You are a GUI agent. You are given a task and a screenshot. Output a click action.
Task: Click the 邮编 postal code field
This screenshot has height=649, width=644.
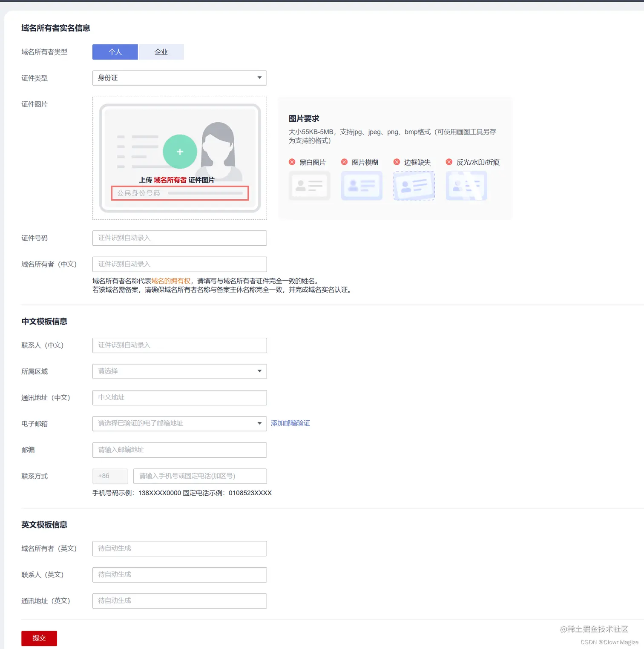point(179,450)
